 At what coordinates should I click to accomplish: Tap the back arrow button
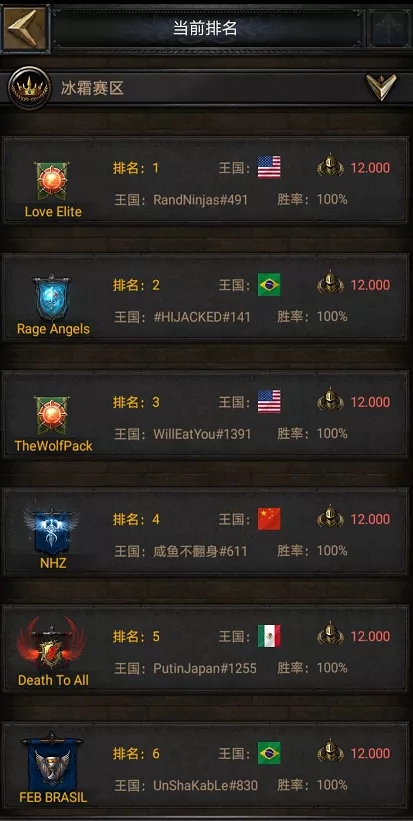tap(25, 27)
